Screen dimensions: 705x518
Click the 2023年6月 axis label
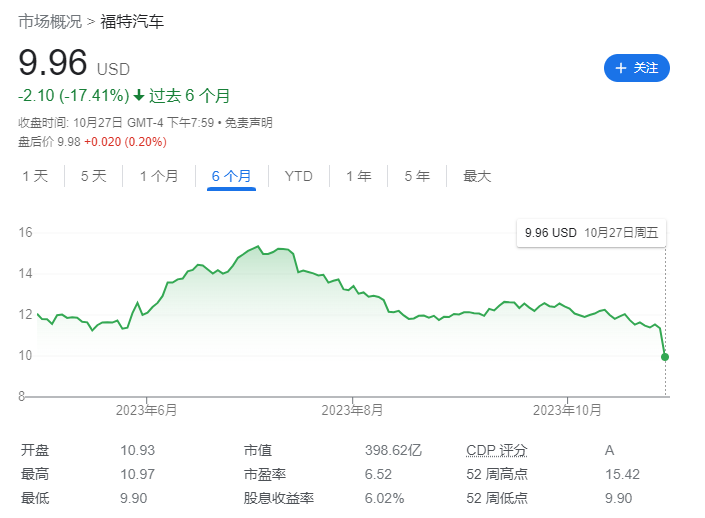point(147,410)
